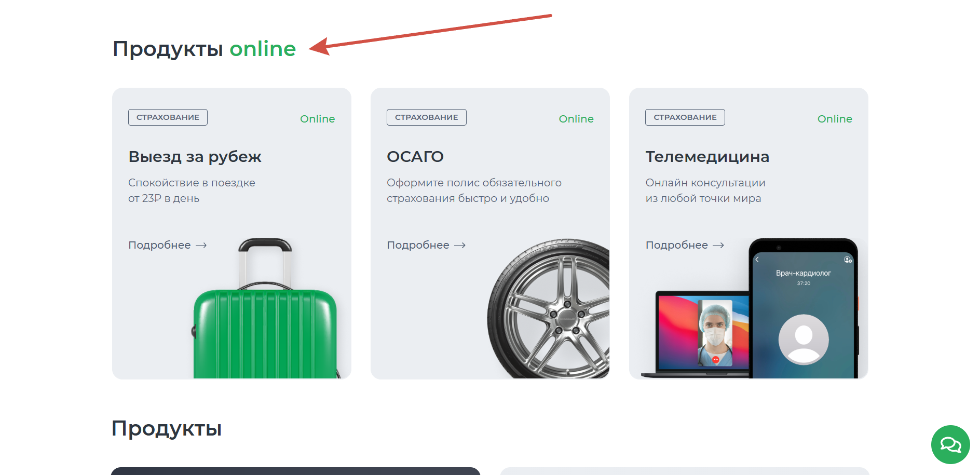Click the Выезд за рубеж card title

pos(195,157)
